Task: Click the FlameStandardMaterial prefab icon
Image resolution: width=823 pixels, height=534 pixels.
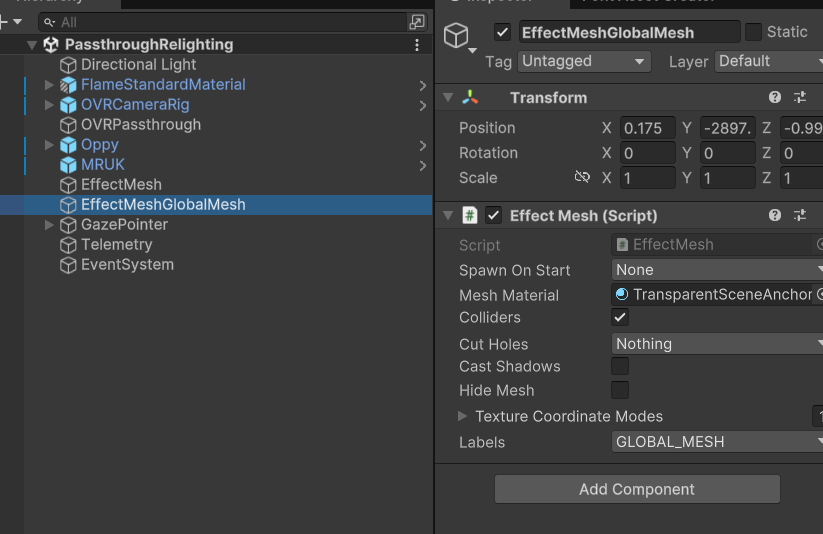Action: click(x=68, y=85)
